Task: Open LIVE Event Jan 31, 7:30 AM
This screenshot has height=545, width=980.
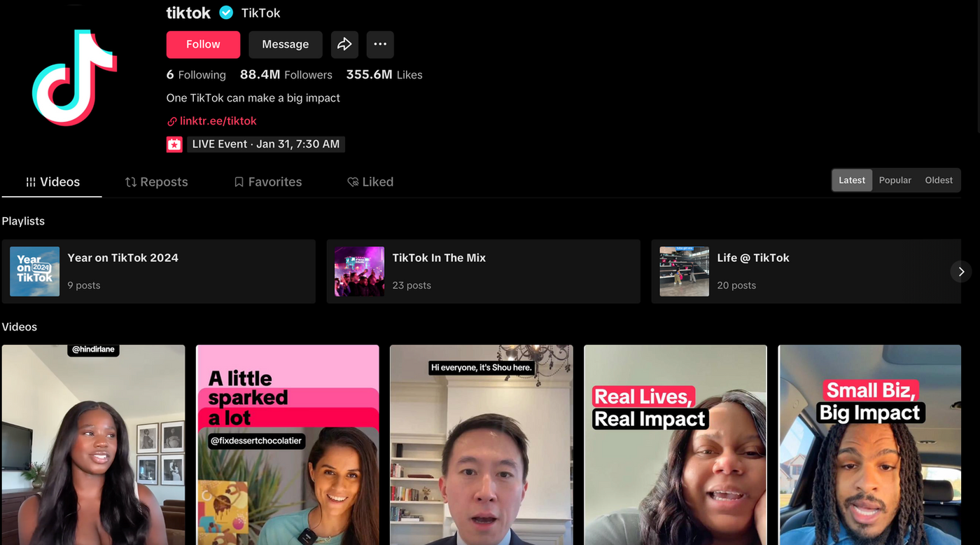Action: coord(266,144)
